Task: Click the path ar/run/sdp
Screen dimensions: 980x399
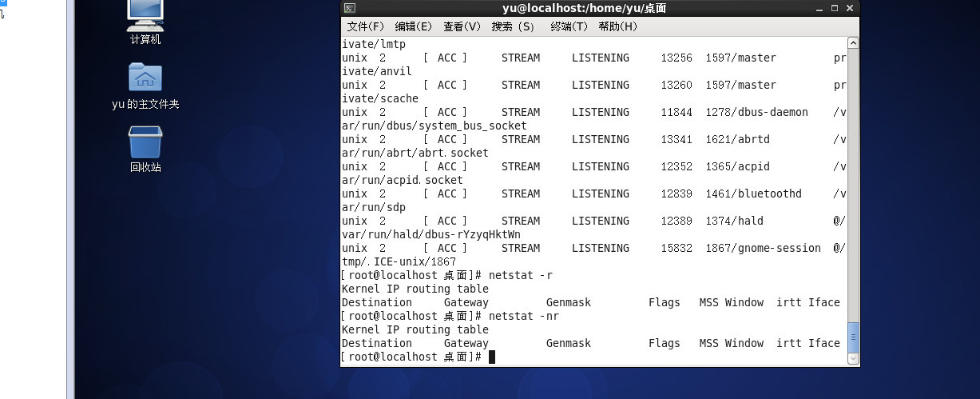Action: [374, 207]
